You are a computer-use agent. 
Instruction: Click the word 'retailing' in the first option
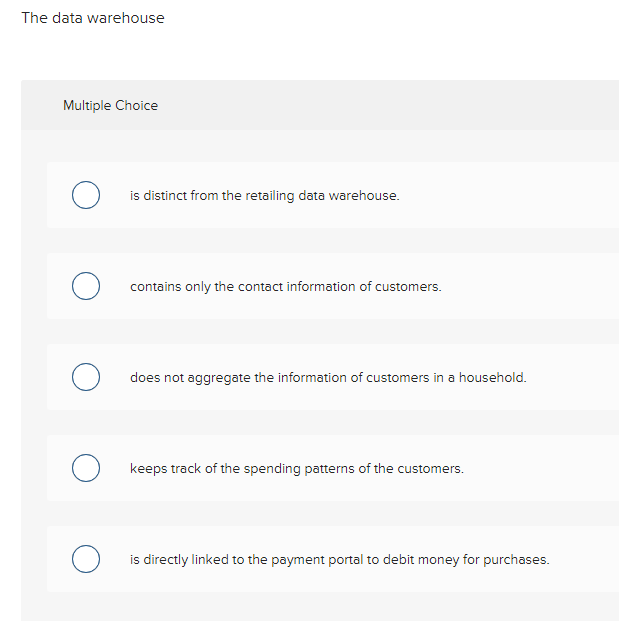click(x=270, y=196)
